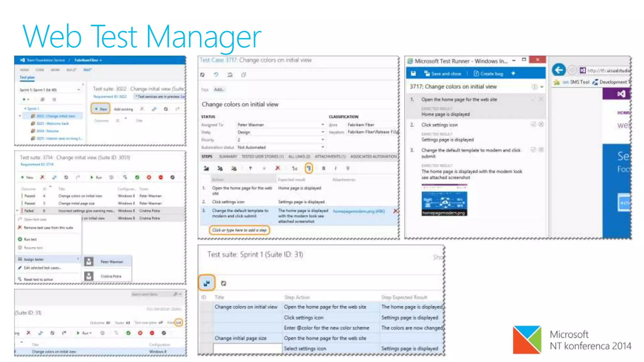The width and height of the screenshot is (644, 362).
Task: Click Save icon in Test Runner toolbar
Action: coord(414,73)
